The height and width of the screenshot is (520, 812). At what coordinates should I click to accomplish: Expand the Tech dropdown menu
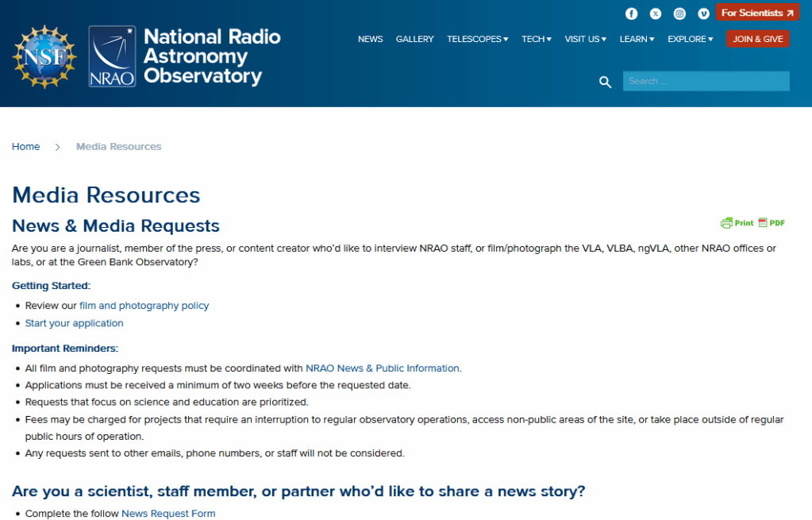pos(536,39)
